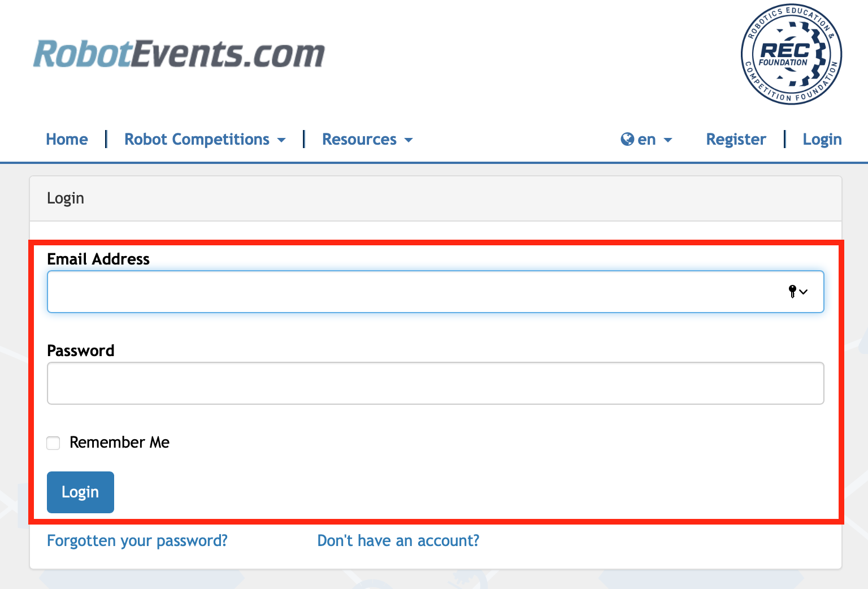Click the REC Foundation seal logo
Image resolution: width=868 pixels, height=589 pixels.
coord(791,55)
